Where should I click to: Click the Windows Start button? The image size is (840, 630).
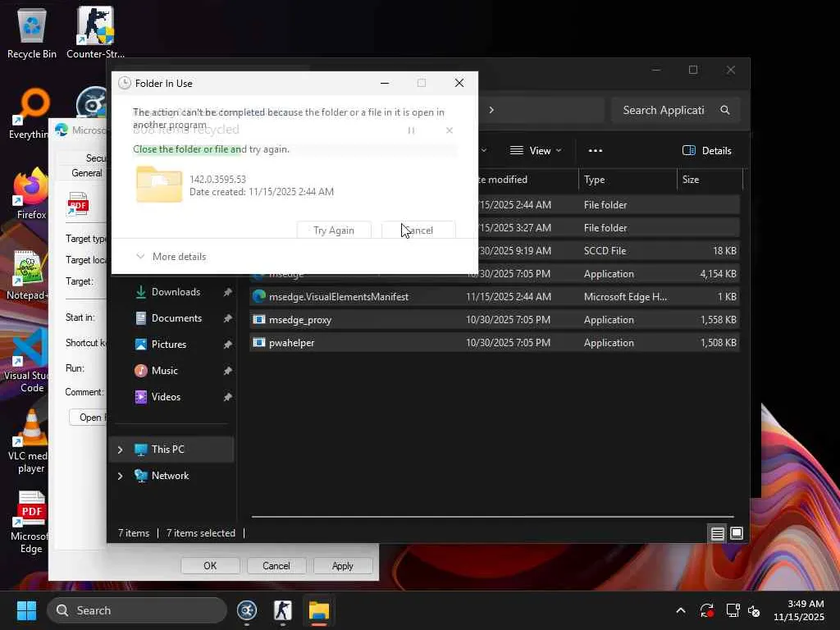[x=26, y=610]
